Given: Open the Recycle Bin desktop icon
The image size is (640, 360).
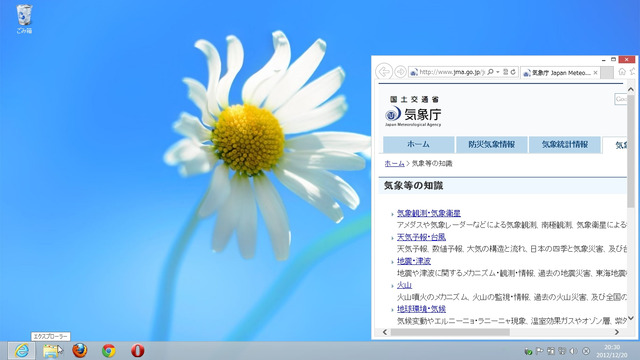Looking at the screenshot, I should pos(24,19).
